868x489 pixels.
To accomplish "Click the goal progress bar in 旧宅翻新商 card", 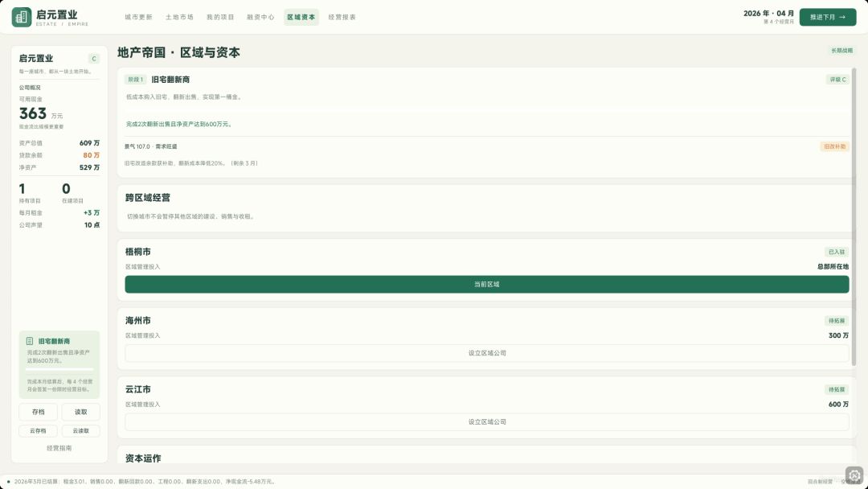I will click(59, 369).
